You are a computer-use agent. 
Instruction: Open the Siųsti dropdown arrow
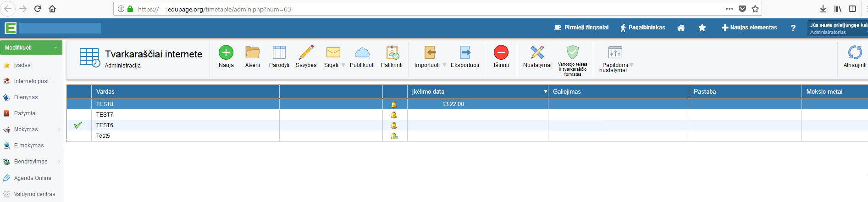click(343, 65)
